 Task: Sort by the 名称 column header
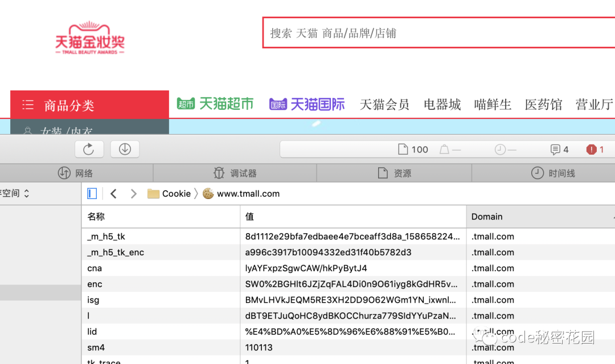(161, 217)
